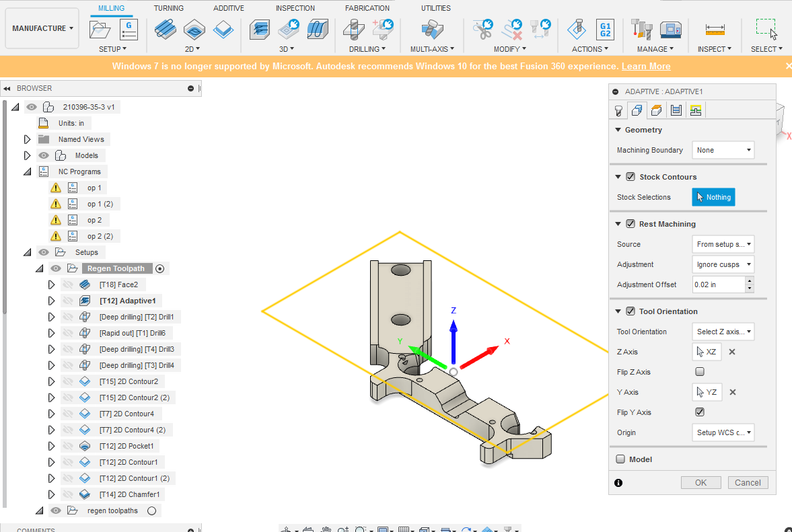Uncheck the Flip Y Axis option
Image resolution: width=792 pixels, height=532 pixels.
tap(700, 412)
